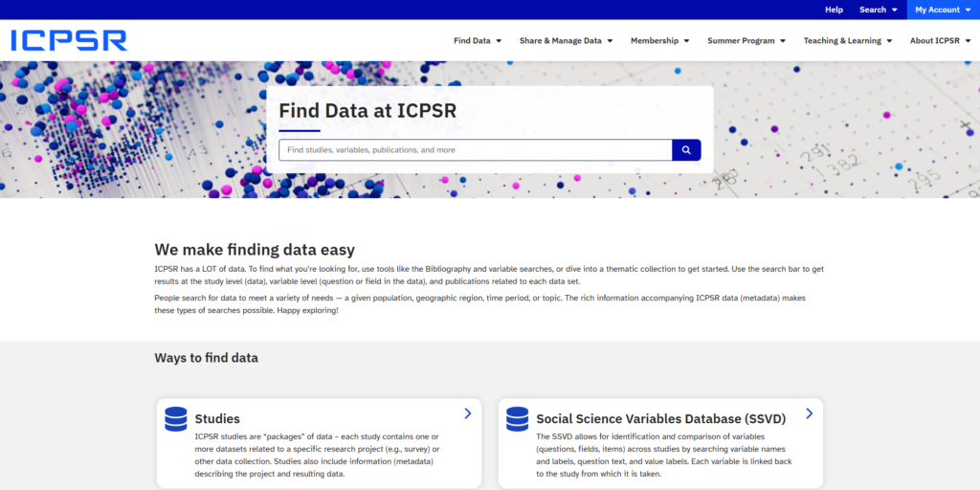
Task: Open the Teaching & Learning menu
Action: point(847,41)
